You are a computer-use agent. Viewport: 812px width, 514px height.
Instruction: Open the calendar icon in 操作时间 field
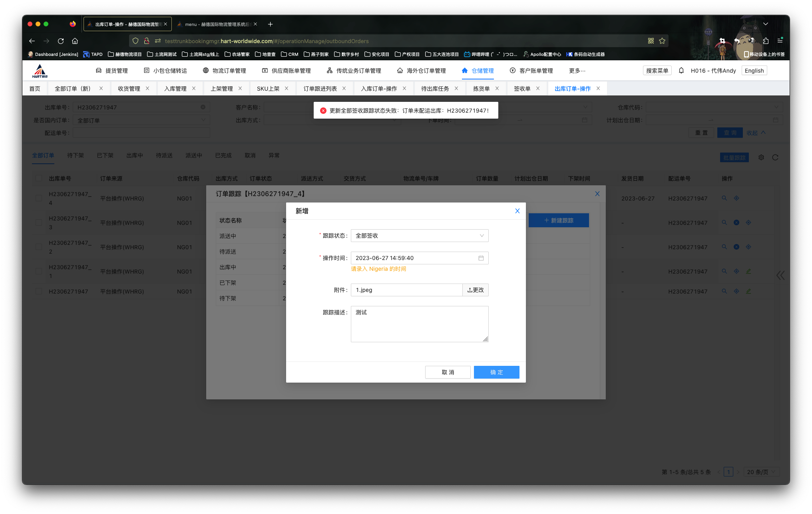[x=481, y=258]
